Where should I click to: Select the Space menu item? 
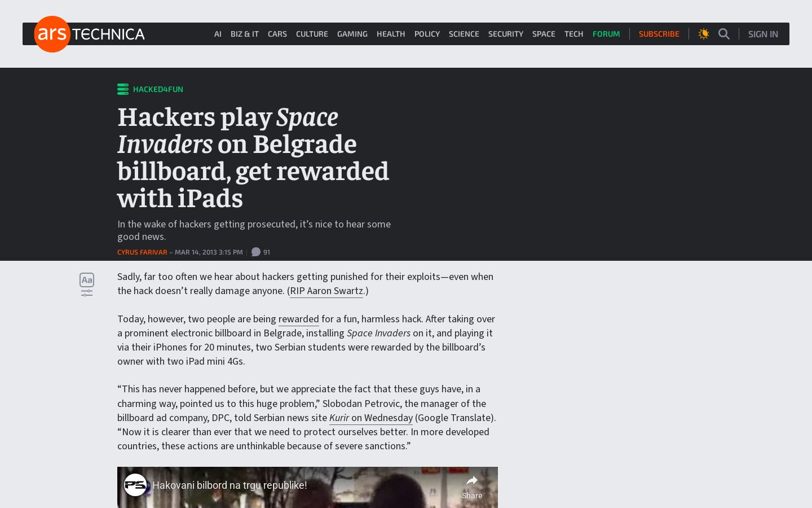click(544, 34)
